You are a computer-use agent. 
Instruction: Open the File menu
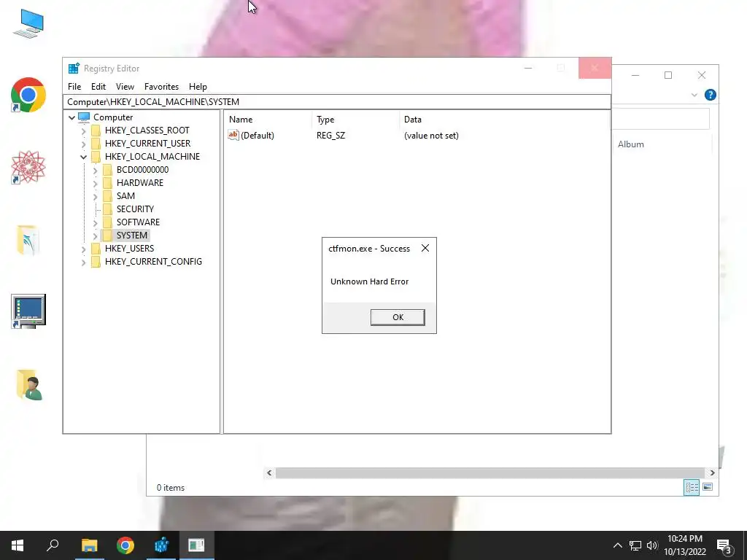point(74,87)
